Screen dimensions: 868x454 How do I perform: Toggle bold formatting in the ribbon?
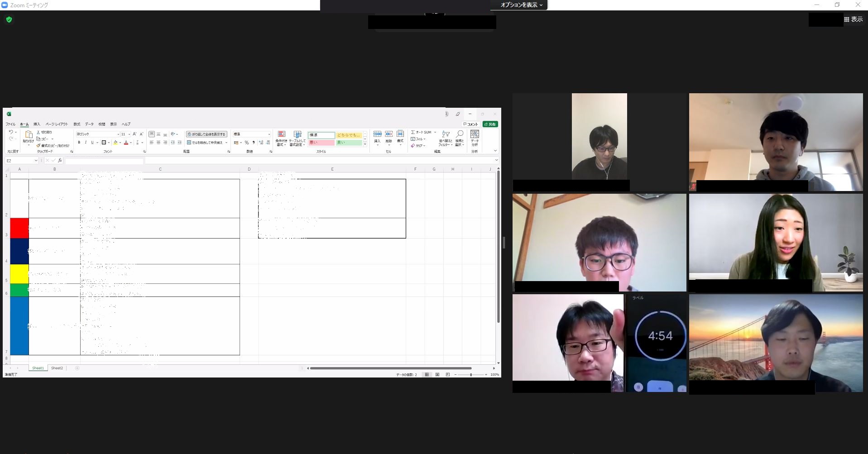point(79,143)
